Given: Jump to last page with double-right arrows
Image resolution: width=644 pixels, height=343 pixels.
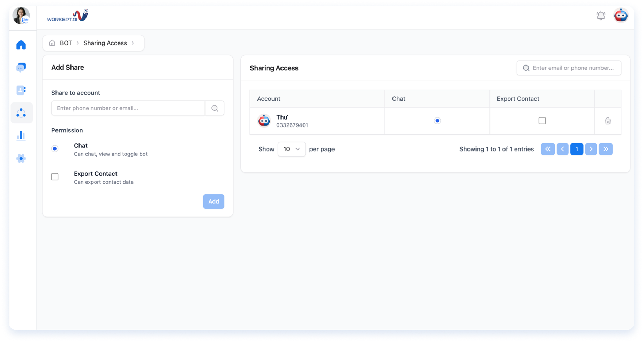Looking at the screenshot, I should [x=606, y=149].
